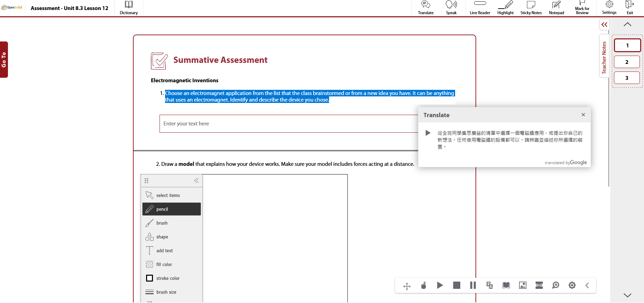644x303 pixels.
Task: Click the text magnifier icon
Action: point(556,285)
